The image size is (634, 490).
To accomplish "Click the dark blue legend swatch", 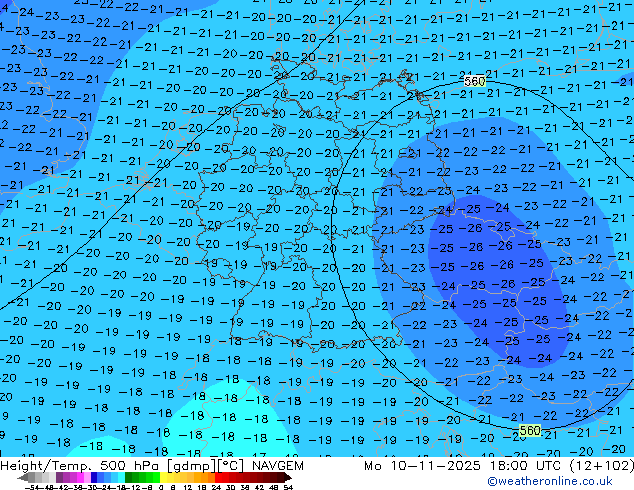I will pos(94,477).
